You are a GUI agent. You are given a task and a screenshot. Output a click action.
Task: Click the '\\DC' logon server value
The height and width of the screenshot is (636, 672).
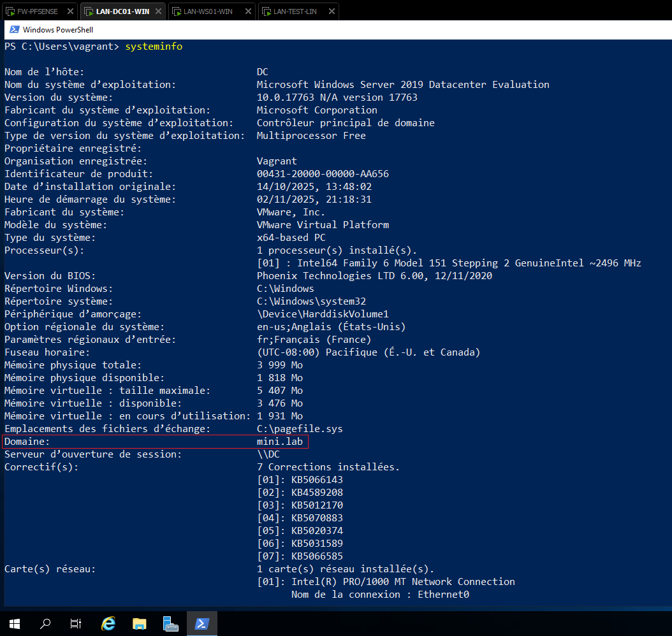268,454
